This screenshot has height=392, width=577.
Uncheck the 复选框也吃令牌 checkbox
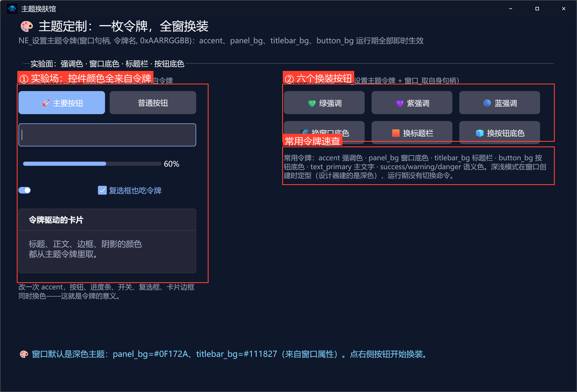point(102,190)
